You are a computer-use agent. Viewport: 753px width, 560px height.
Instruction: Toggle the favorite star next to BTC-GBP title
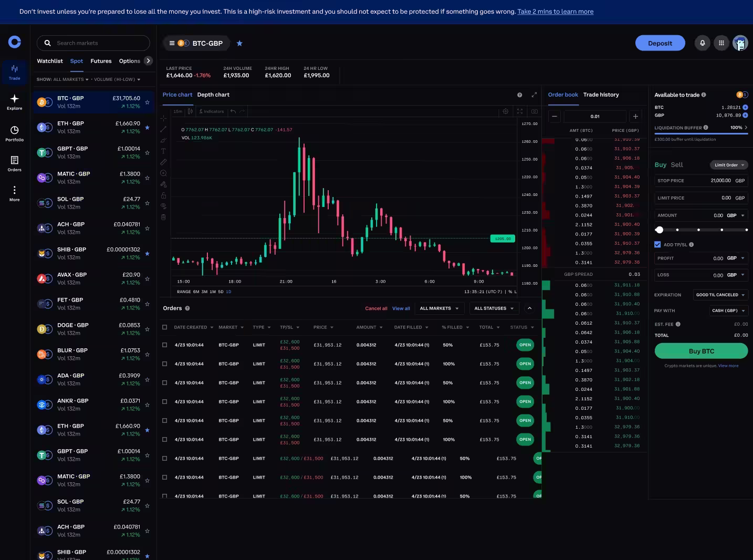pyautogui.click(x=239, y=43)
